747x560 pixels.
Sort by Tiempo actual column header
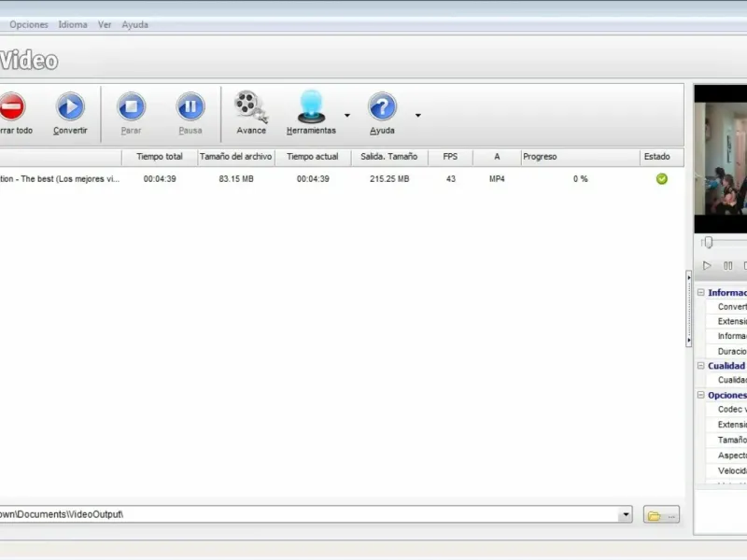pos(313,157)
